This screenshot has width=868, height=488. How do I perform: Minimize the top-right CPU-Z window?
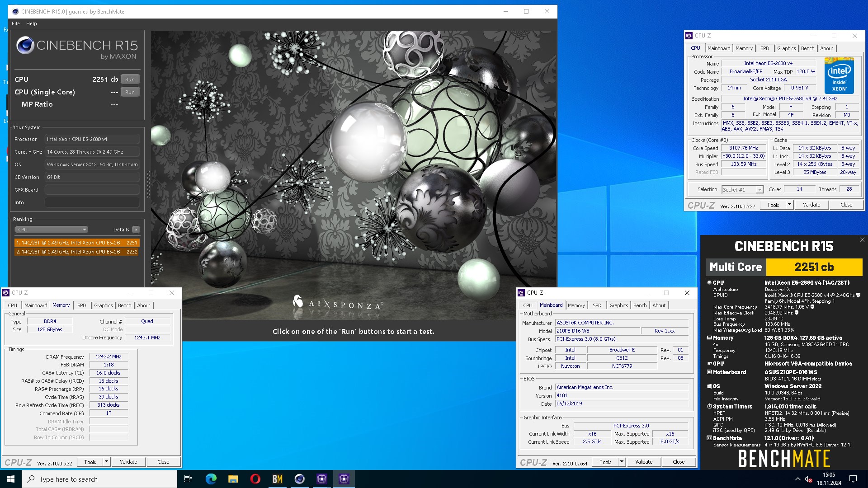813,36
